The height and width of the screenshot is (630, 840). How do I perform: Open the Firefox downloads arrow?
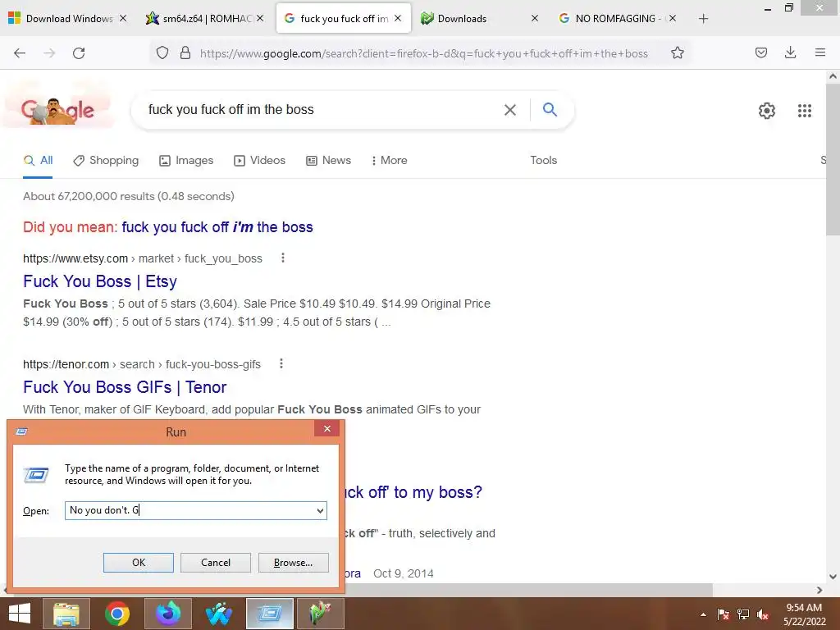click(x=790, y=52)
